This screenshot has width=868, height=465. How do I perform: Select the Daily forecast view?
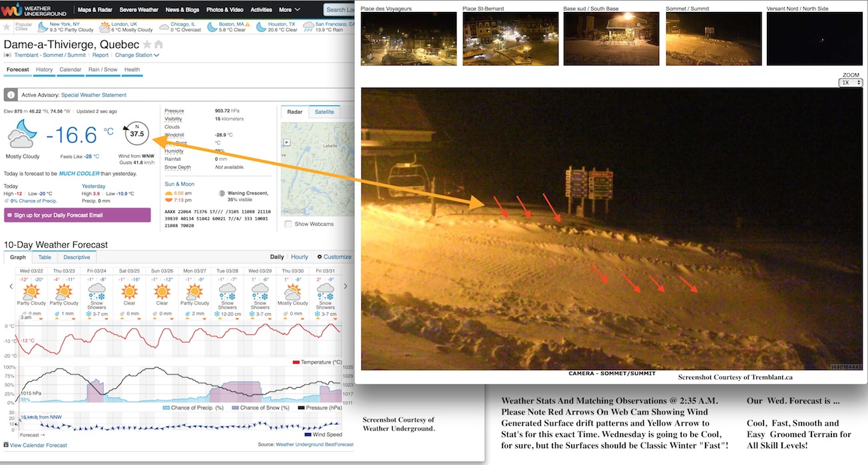(277, 257)
